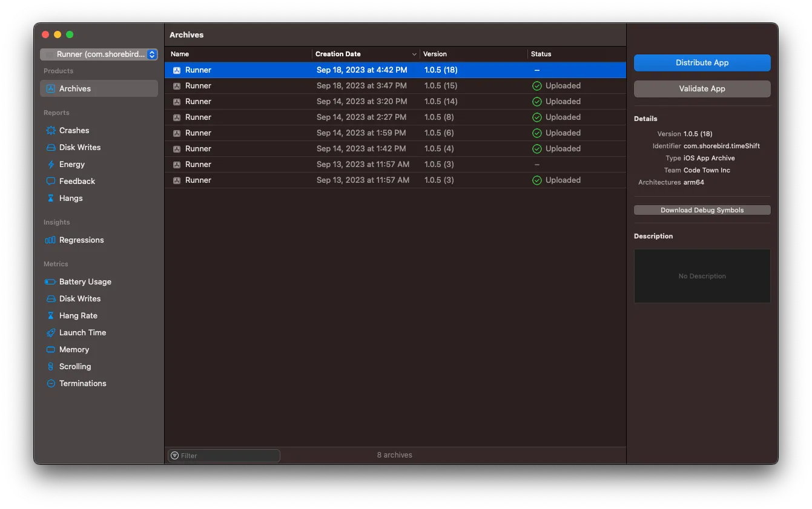
Task: Click the yellow minimize window button
Action: (x=58, y=34)
